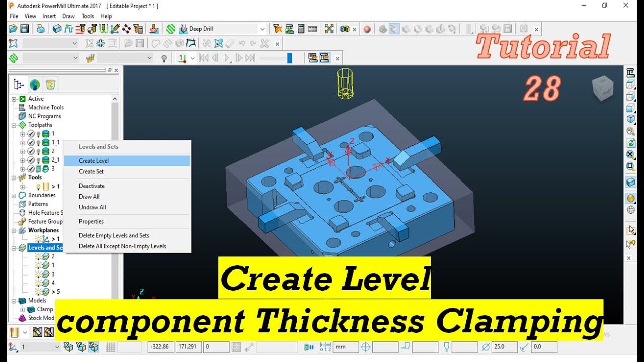Click the wireframe globe icon in the right toolbar
The height and width of the screenshot is (362, 644).
click(630, 210)
